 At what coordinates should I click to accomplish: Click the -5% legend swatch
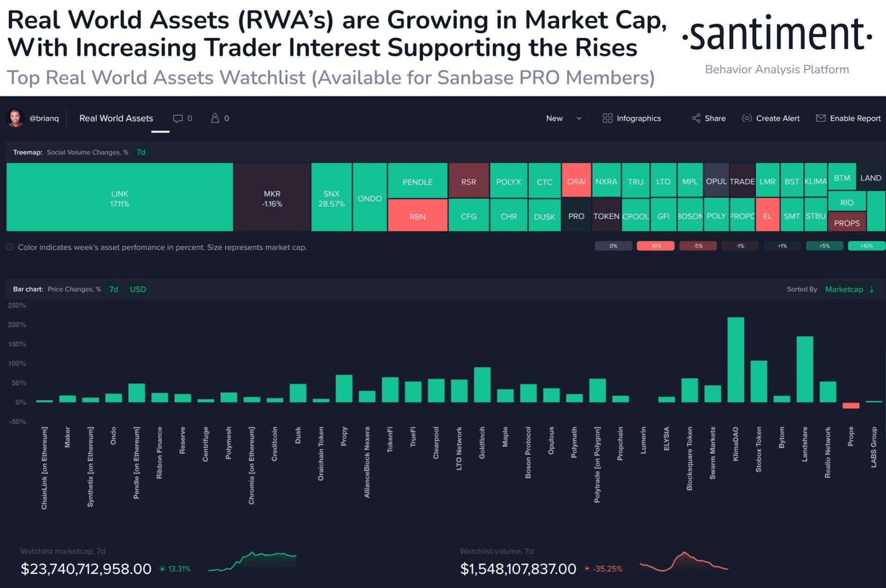point(698,246)
